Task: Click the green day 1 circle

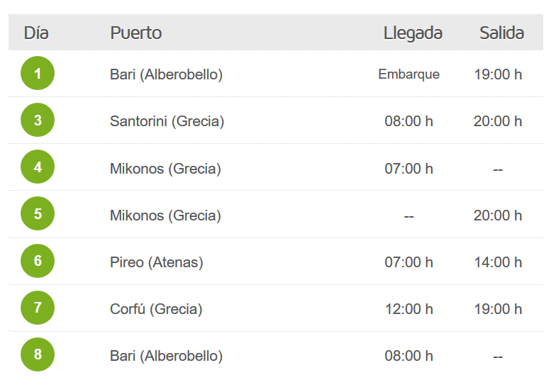Action: tap(38, 73)
